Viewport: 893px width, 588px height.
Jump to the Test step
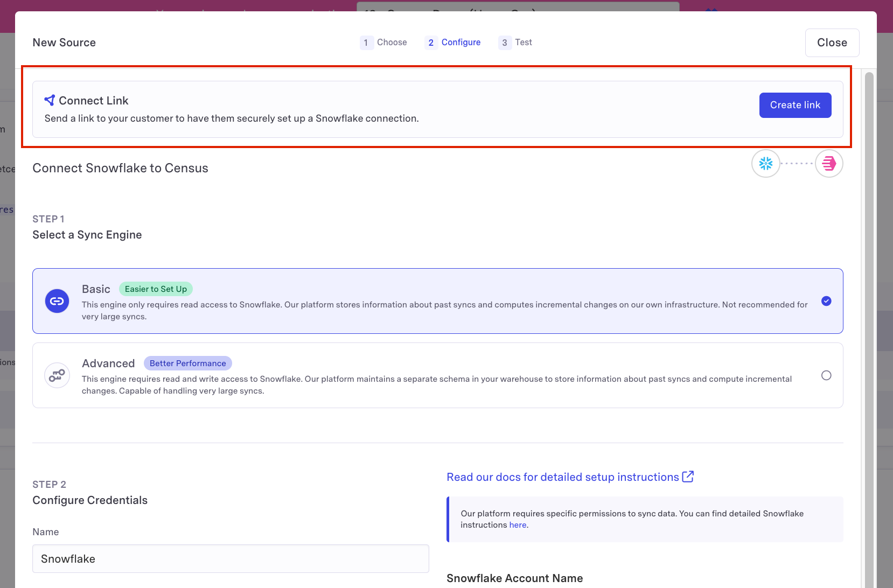pyautogui.click(x=515, y=43)
